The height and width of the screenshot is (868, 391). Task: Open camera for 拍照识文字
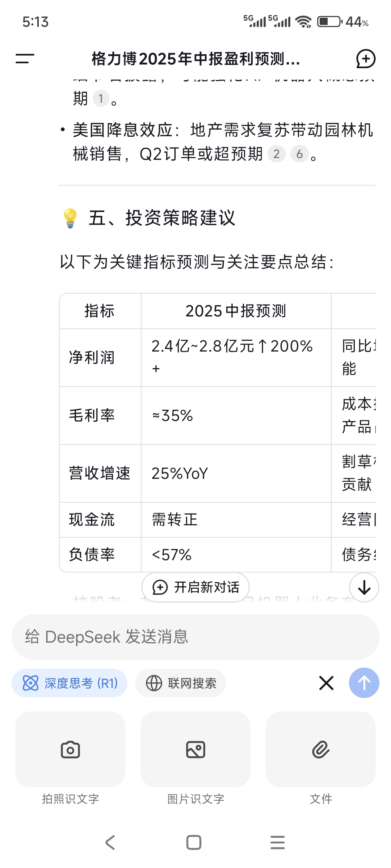pos(70,749)
